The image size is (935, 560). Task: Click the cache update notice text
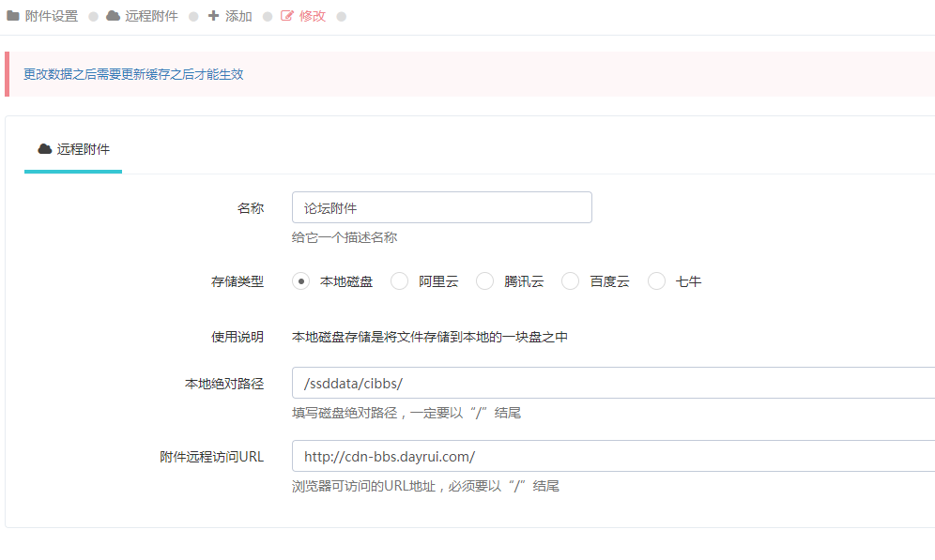pyautogui.click(x=133, y=74)
